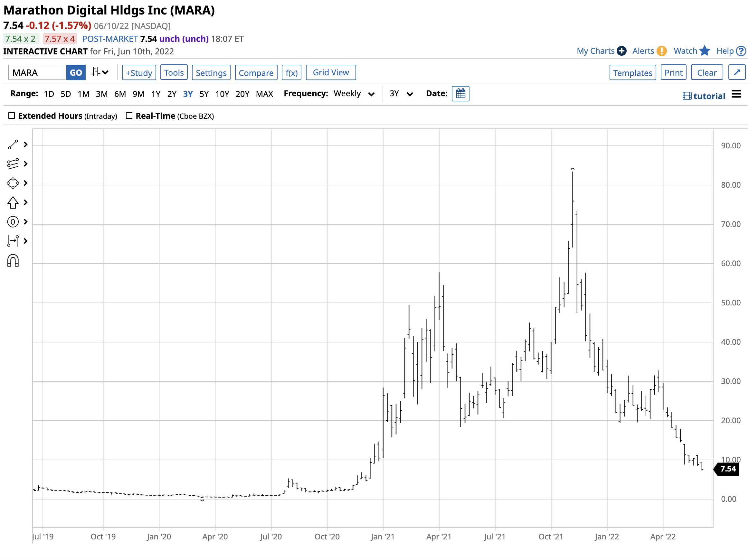Select the 2Y range
Viewport: 749px width, 560px height.
point(172,94)
